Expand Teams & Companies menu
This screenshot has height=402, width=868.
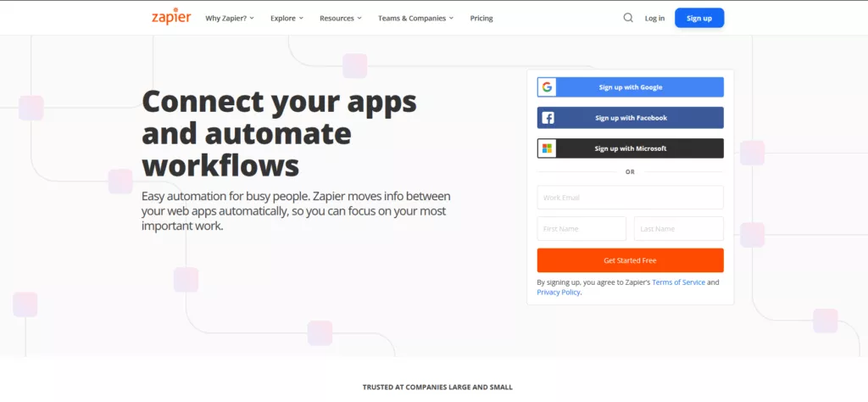[x=415, y=19]
